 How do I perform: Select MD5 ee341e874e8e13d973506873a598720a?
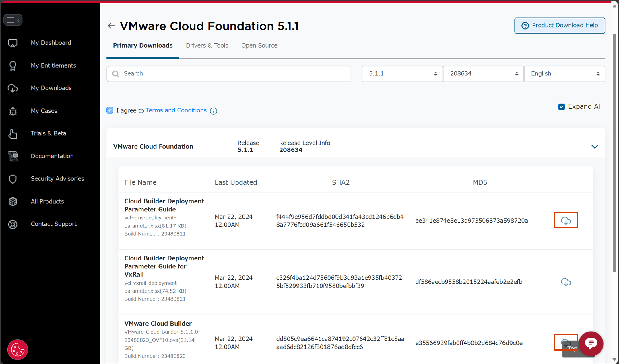[x=471, y=221]
